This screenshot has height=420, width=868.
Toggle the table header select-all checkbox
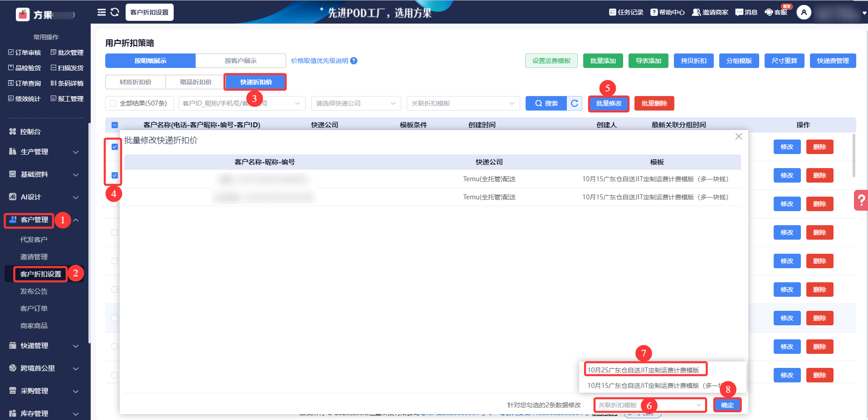point(115,125)
